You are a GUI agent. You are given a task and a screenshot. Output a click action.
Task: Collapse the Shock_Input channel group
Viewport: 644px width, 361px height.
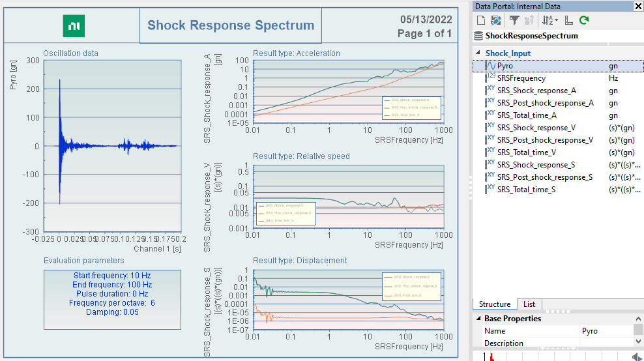tap(478, 53)
